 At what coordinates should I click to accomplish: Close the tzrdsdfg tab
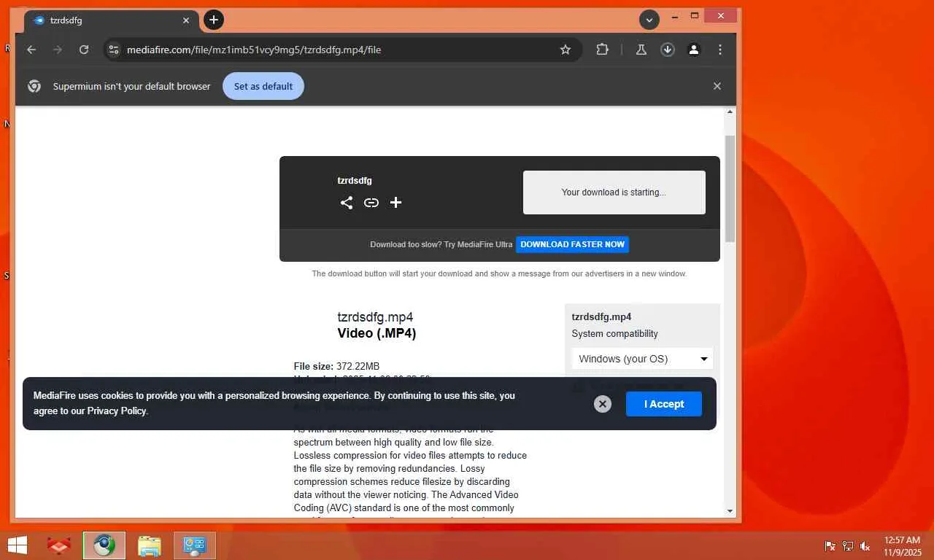(x=186, y=20)
